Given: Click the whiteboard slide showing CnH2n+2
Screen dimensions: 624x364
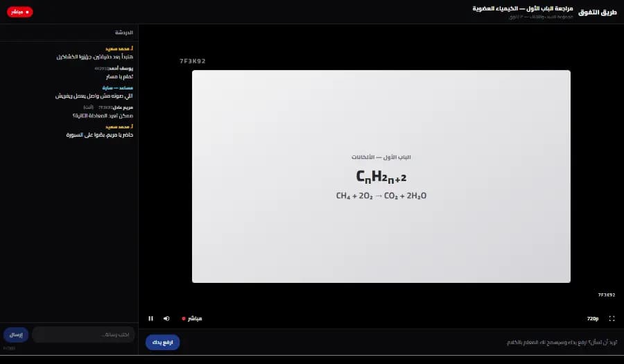Looking at the screenshot, I should [x=381, y=177].
